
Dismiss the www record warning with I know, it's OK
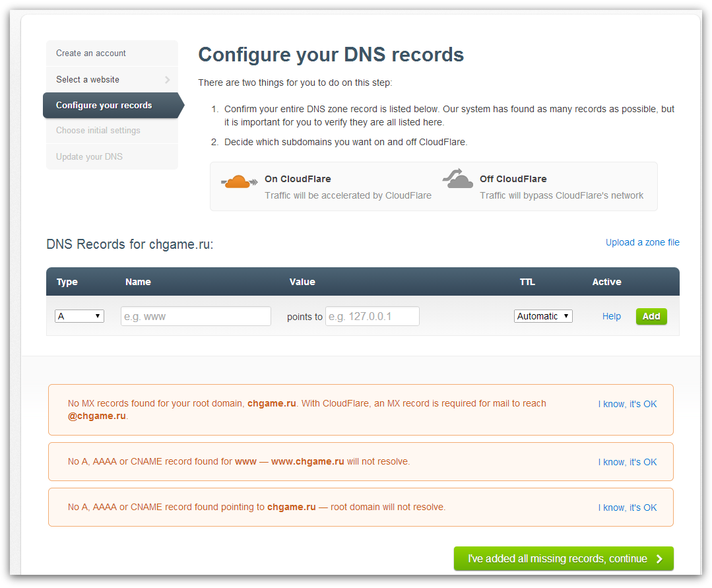(627, 462)
